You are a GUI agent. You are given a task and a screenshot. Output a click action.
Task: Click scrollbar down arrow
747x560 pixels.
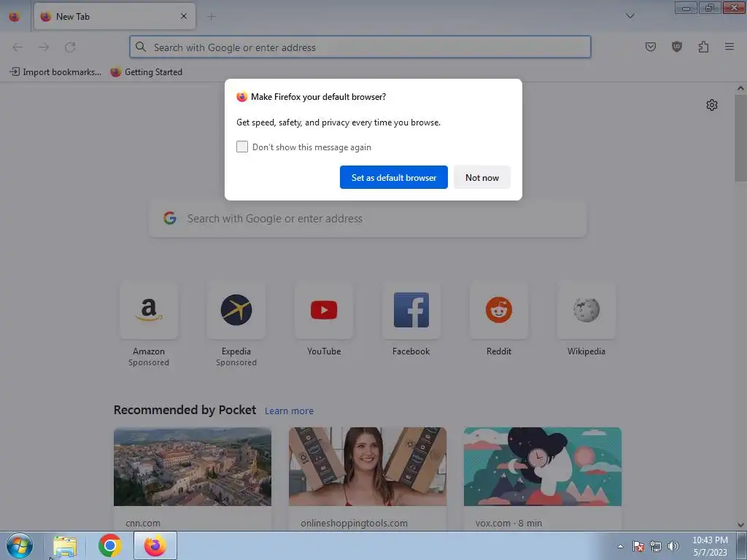click(x=741, y=525)
